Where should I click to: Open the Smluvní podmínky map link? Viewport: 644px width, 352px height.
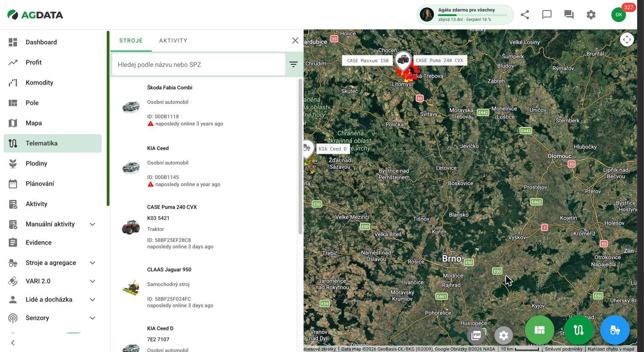pyautogui.click(x=563, y=349)
